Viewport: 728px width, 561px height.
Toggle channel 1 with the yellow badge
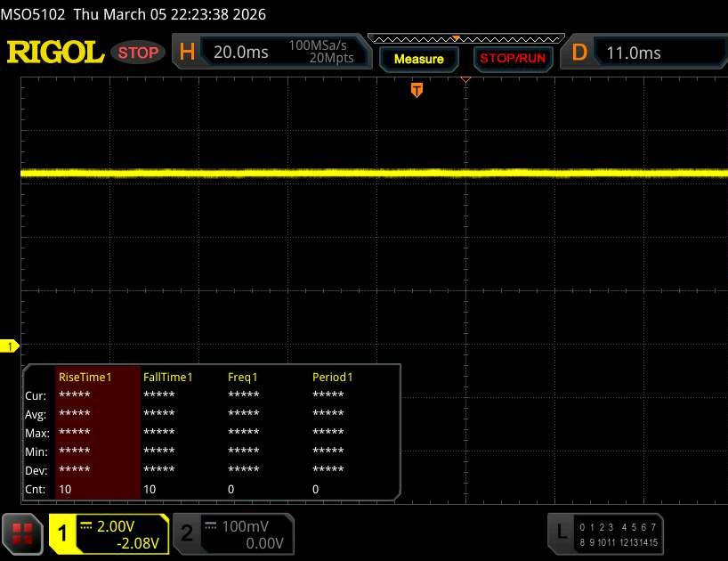point(63,533)
